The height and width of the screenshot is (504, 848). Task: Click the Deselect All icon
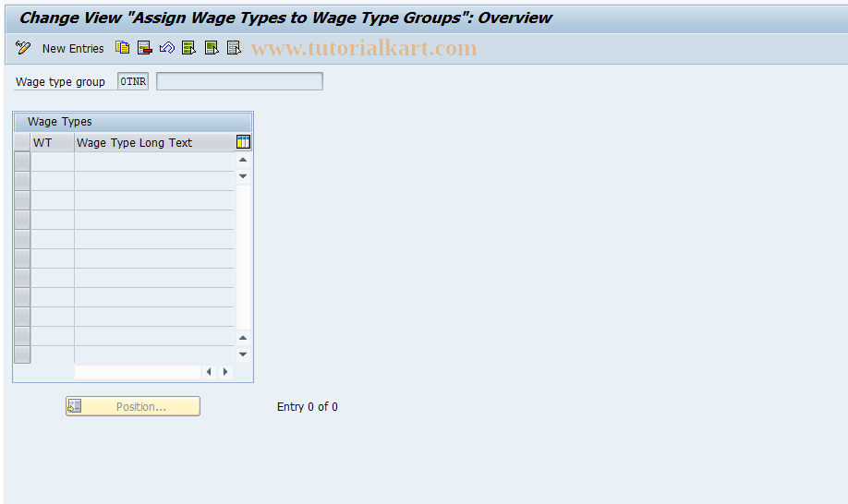pos(234,48)
